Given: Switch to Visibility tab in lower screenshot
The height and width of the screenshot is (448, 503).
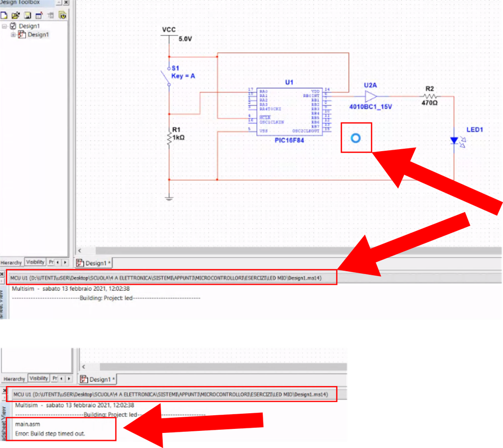Looking at the screenshot, I should click(38, 378).
